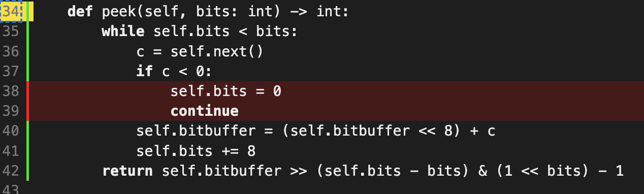Click 'self.bits += 8' statement

(196, 151)
